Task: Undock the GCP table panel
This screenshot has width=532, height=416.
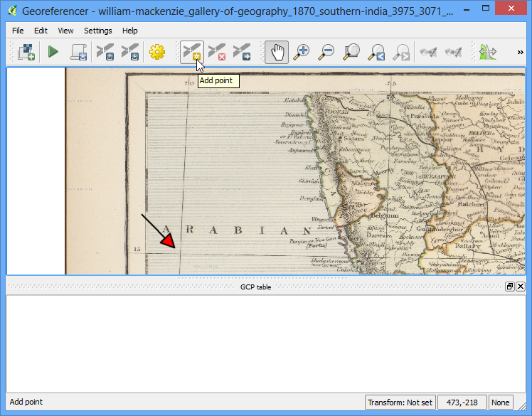Action: (x=510, y=287)
